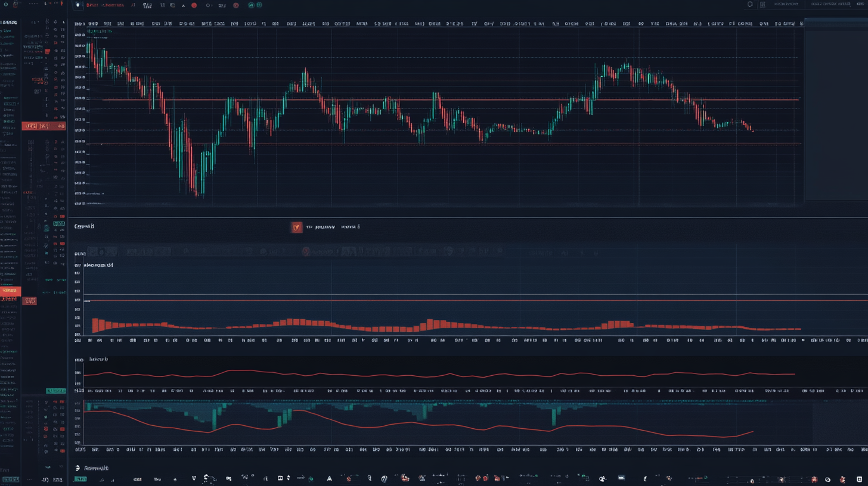Image resolution: width=868 pixels, height=486 pixels.
Task: Click the orange highlighted entry in the sidebar
Action: point(10,290)
